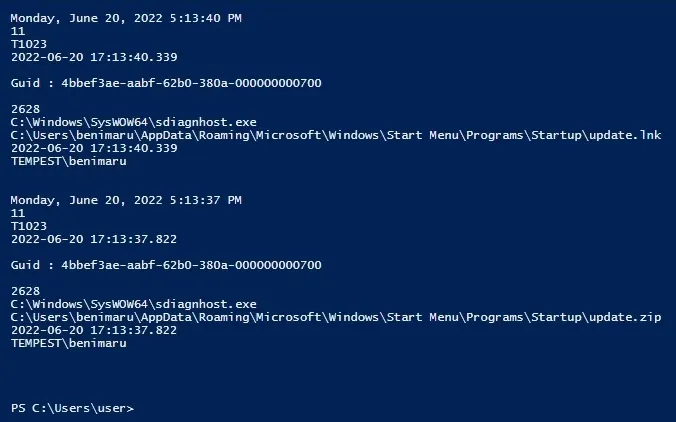The image size is (676, 422).
Task: Click the PS C:\Users\user> command prompt
Action: [x=72, y=408]
